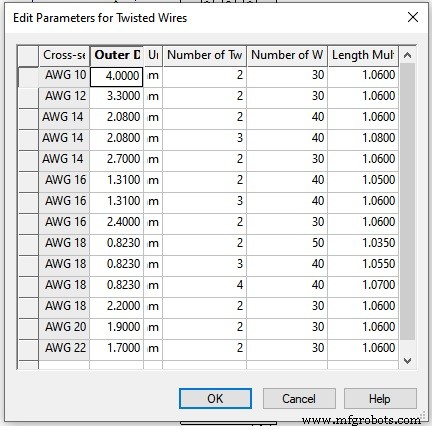The height and width of the screenshot is (430, 432).
Task: Select the AWG 22 row header
Action: tap(28, 349)
